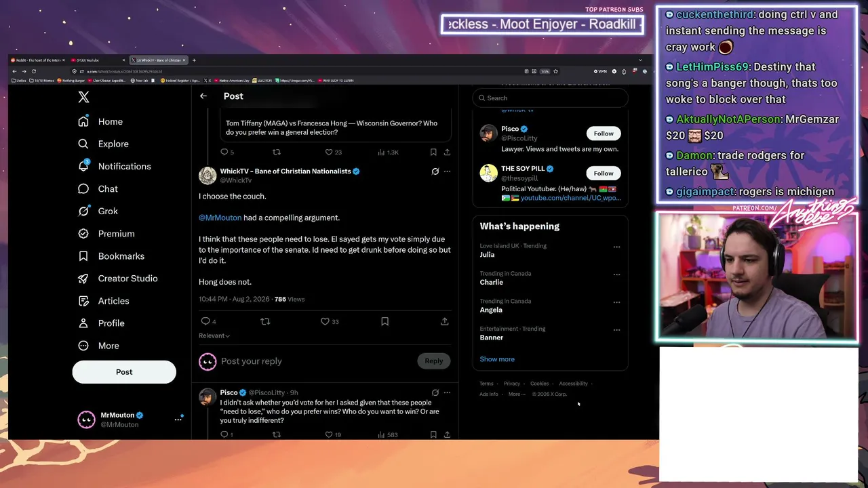Screen dimensions: 868x488
Task: Open Explore in the X sidebar
Action: click(x=103, y=144)
